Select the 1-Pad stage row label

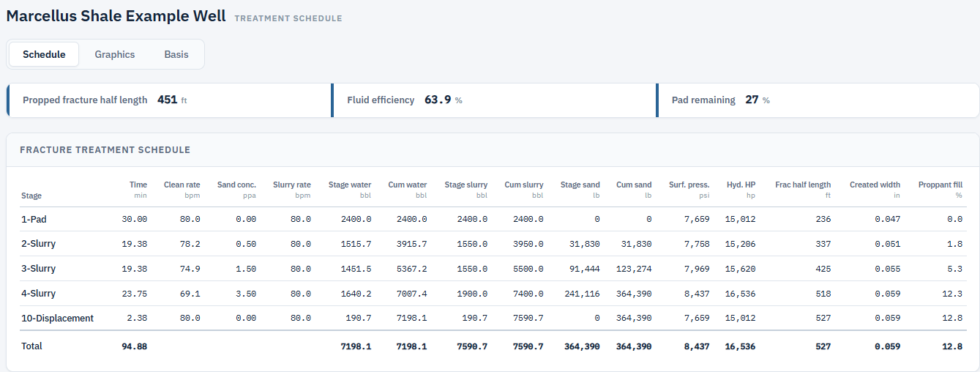(x=34, y=219)
